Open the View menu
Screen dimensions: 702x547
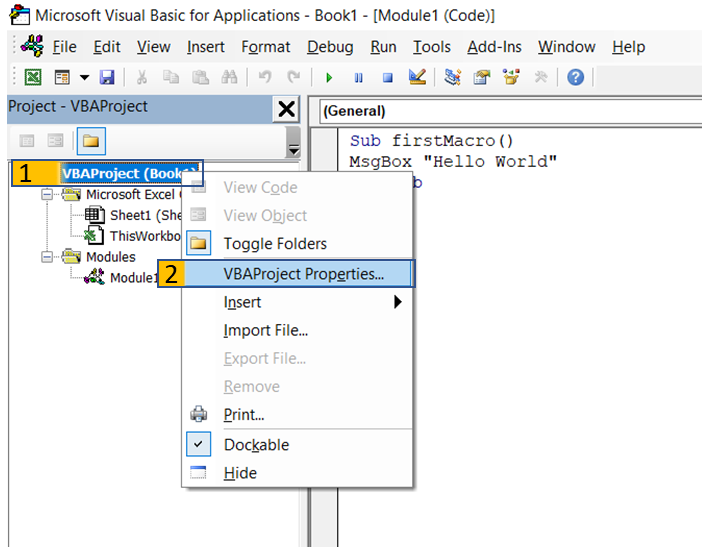[154, 47]
